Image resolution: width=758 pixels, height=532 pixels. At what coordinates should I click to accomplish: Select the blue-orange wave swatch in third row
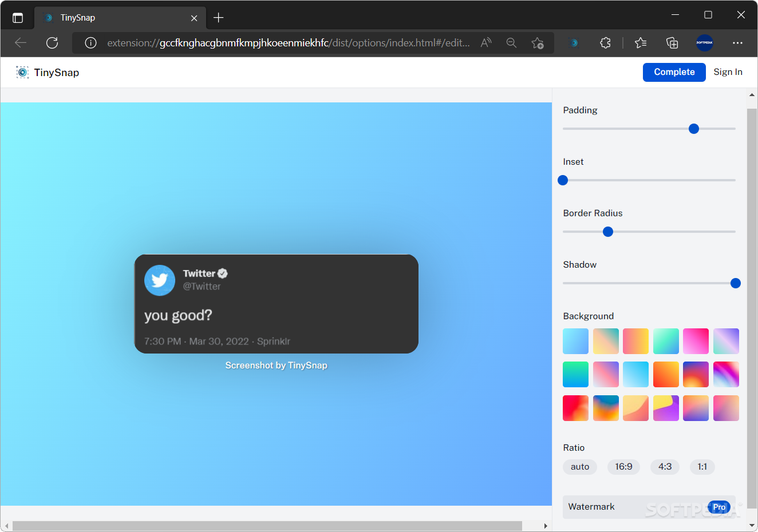[x=606, y=408]
